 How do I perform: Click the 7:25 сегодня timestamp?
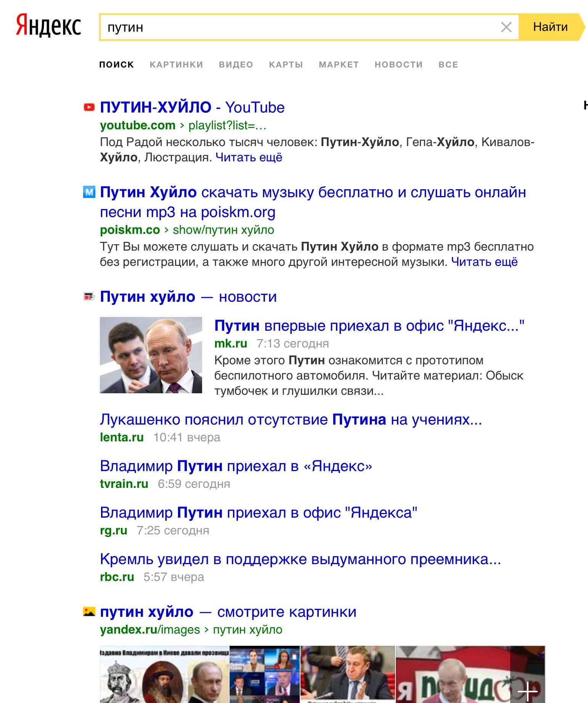pos(173,530)
